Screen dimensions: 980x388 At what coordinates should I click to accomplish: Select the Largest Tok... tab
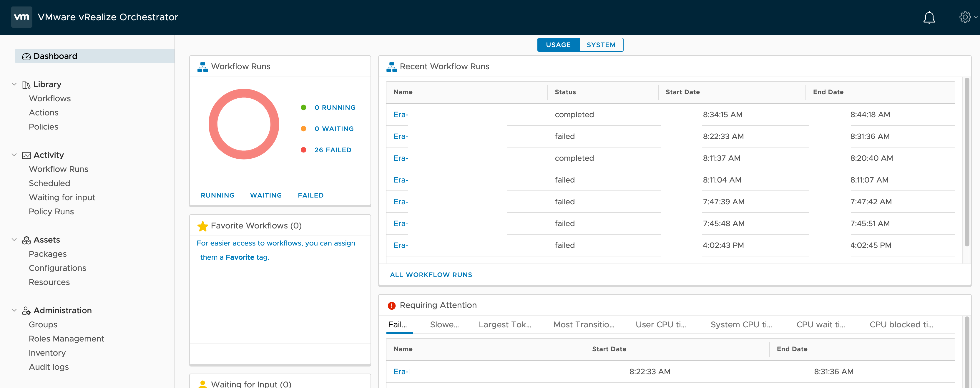click(x=505, y=325)
